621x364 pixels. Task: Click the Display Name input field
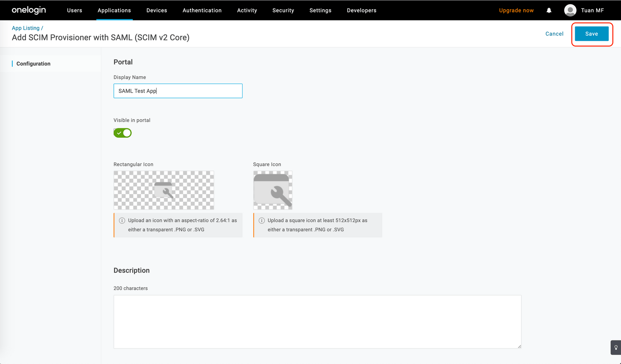point(178,91)
